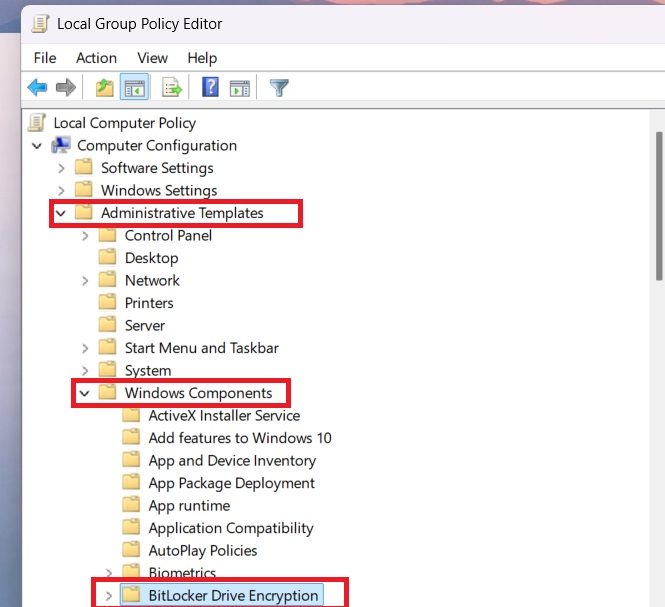Image resolution: width=665 pixels, height=607 pixels.
Task: Click the Local Computer Policy scroll icon
Action: 36,123
